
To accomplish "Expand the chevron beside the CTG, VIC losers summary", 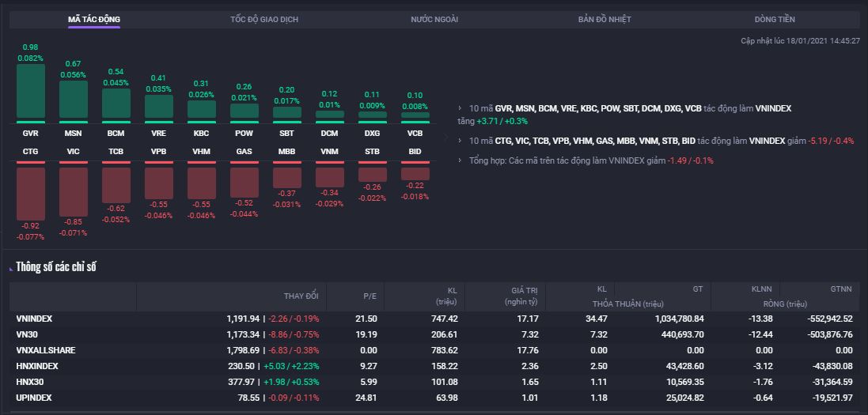I will pyautogui.click(x=461, y=141).
